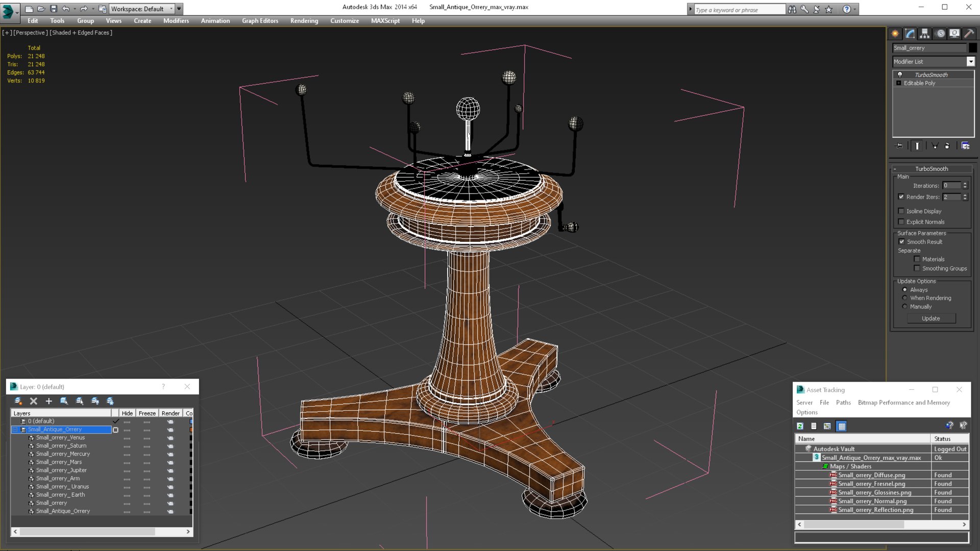The width and height of the screenshot is (980, 551).
Task: Create new layer icon in Layer dialog
Action: pos(18,401)
